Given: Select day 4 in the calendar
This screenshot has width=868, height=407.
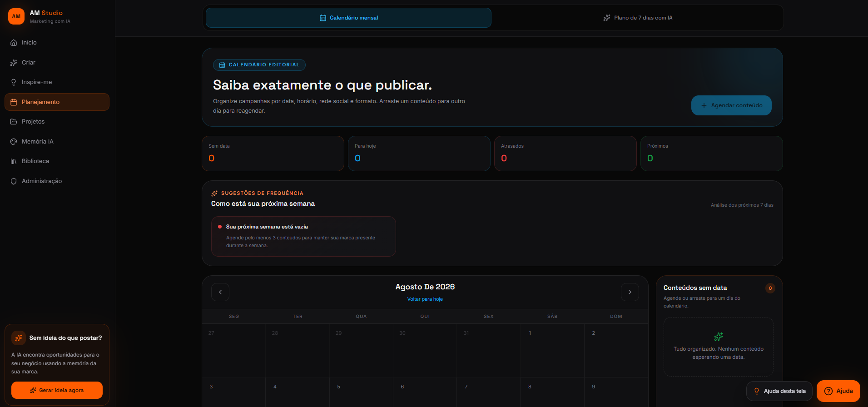Looking at the screenshot, I should (298, 392).
